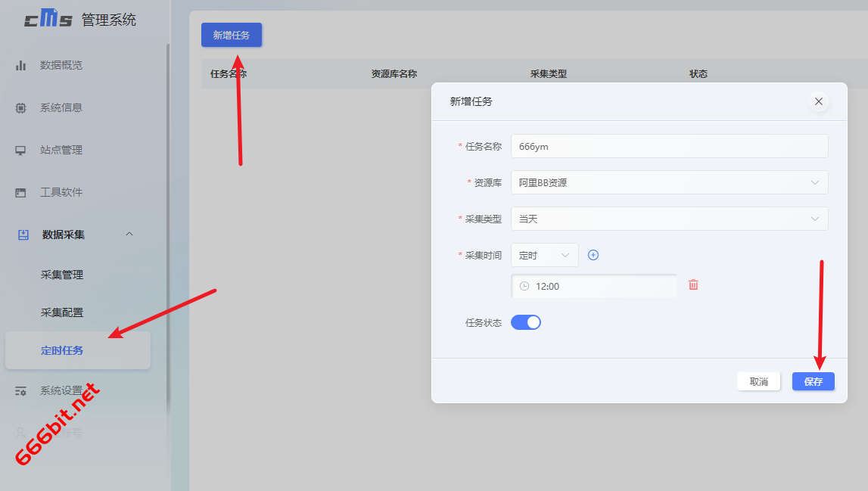Image resolution: width=868 pixels, height=491 pixels.
Task: Close the 新增任务 dialog
Action: point(818,101)
